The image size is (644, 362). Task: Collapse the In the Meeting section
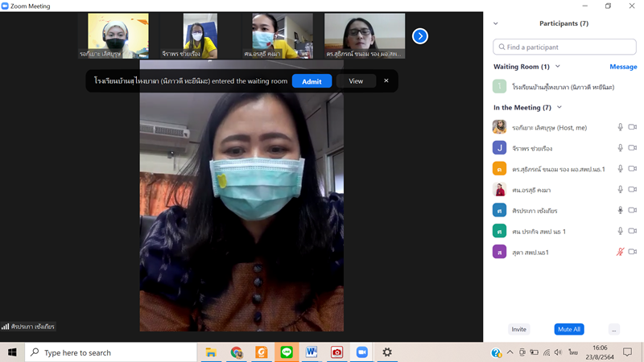pos(559,107)
